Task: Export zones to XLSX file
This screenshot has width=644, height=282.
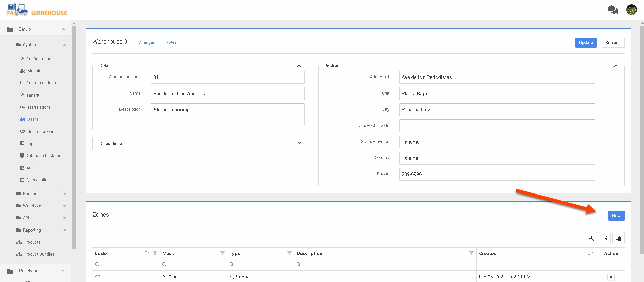Action: [x=604, y=238]
